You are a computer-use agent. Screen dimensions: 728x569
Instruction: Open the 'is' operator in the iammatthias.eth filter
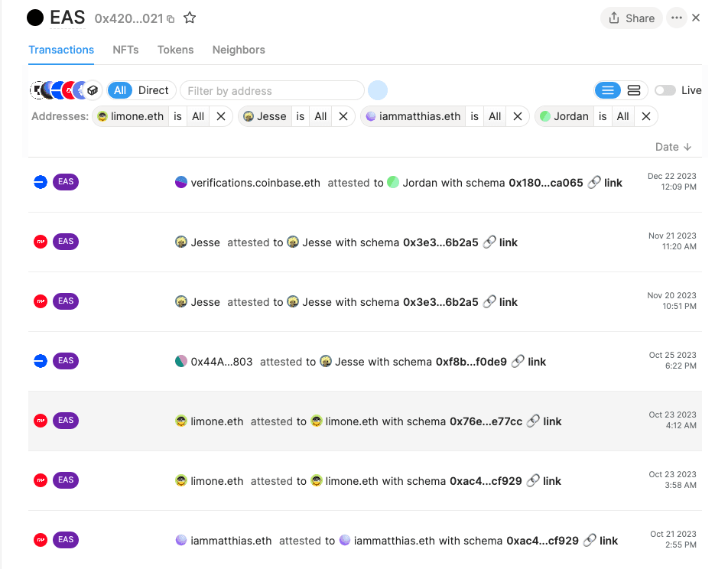474,116
